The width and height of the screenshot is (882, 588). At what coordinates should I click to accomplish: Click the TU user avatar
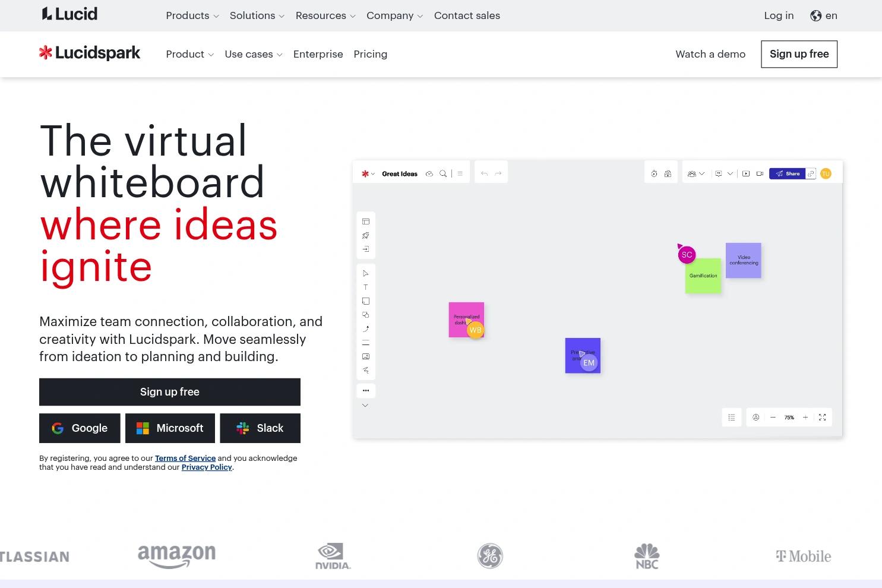point(826,173)
